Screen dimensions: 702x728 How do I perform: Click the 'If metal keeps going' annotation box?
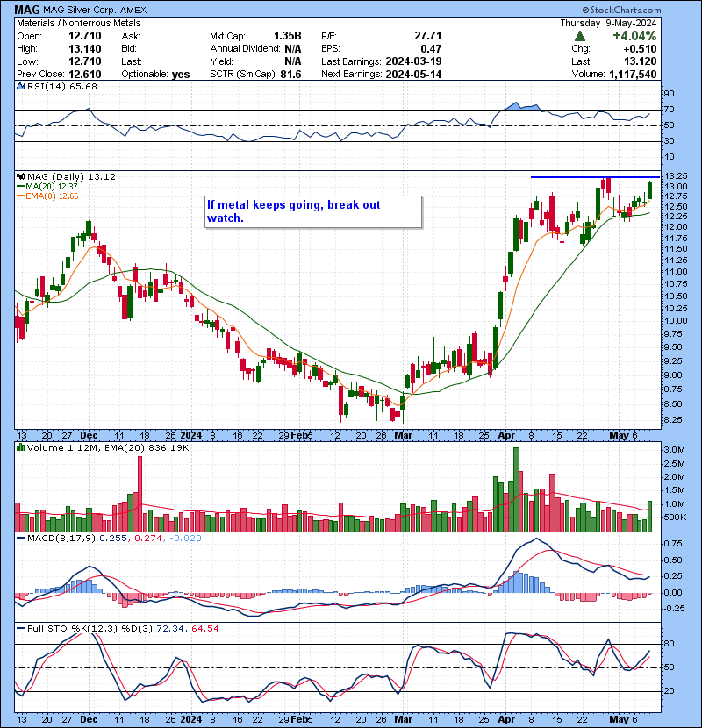(x=313, y=211)
